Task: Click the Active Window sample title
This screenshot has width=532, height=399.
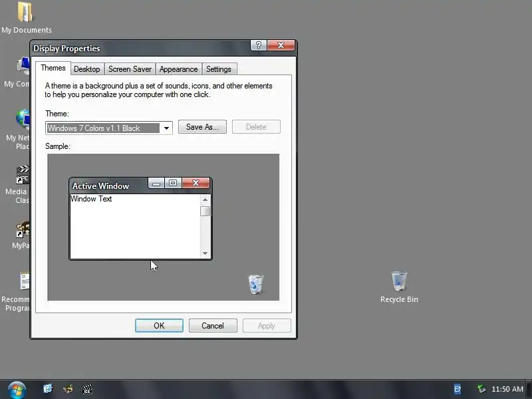Action: tap(100, 186)
